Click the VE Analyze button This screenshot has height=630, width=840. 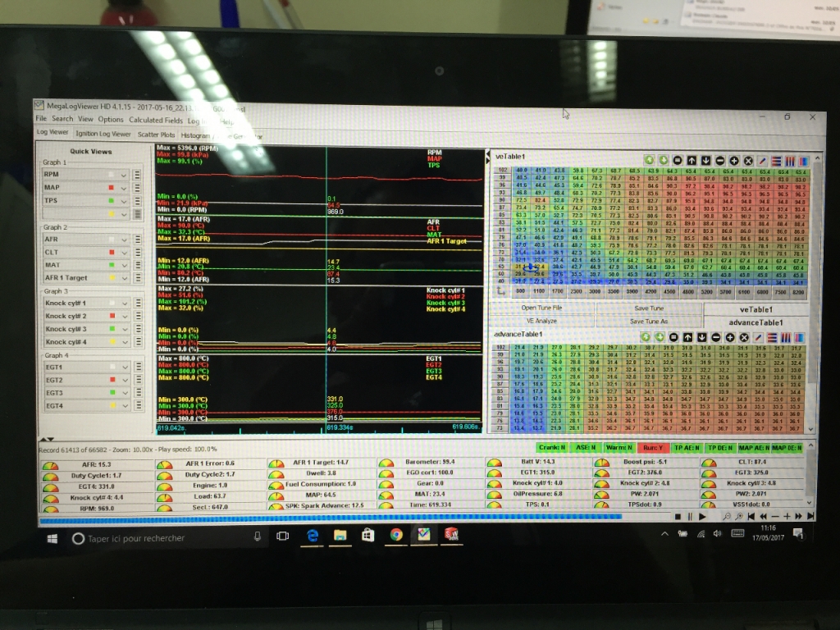541,321
